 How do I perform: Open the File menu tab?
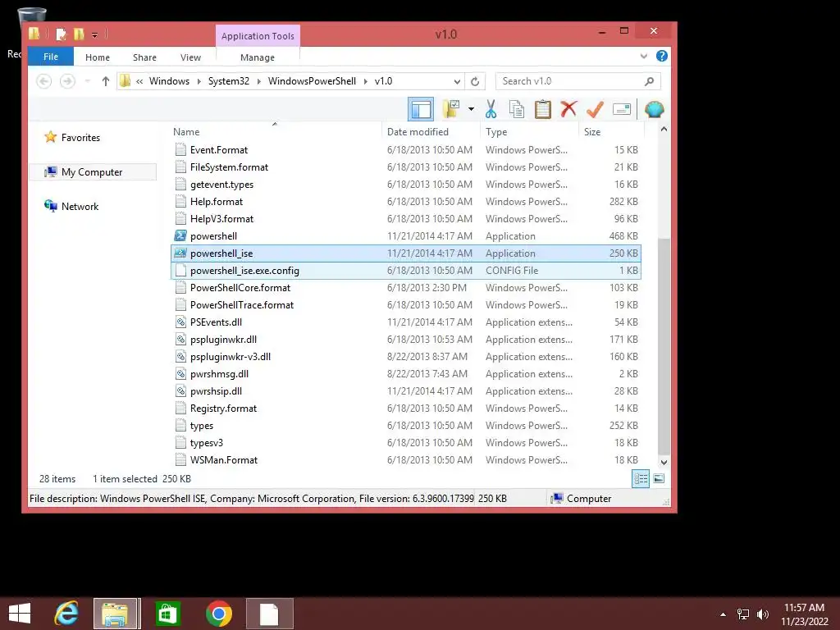51,57
